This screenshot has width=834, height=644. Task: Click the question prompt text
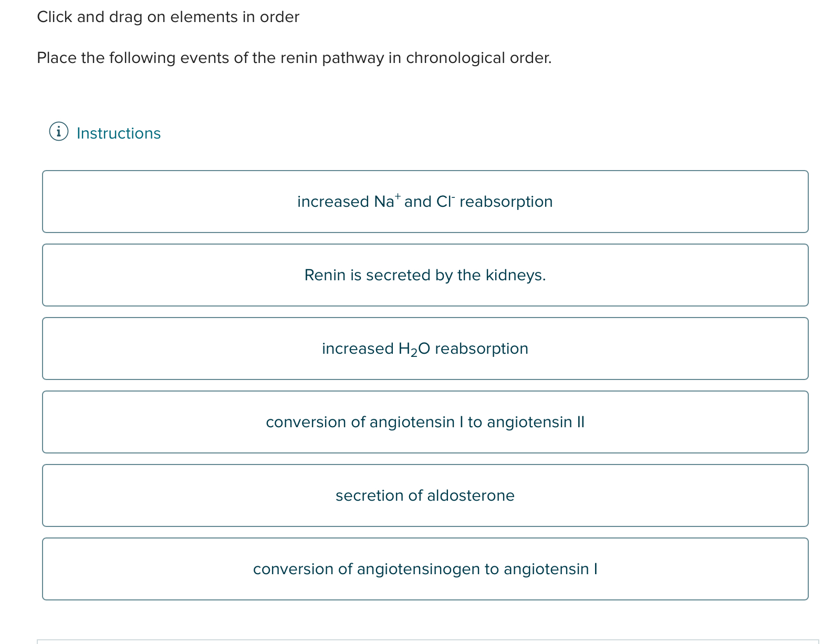pos(294,58)
